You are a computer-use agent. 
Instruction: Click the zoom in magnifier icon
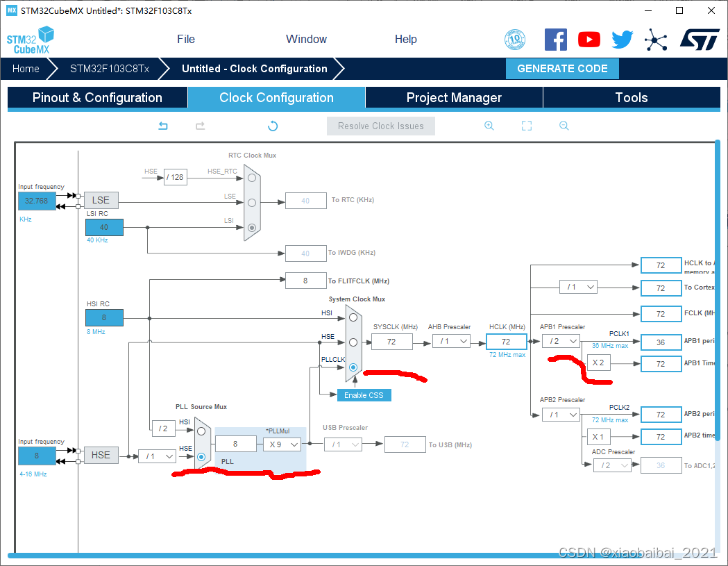pos(489,126)
